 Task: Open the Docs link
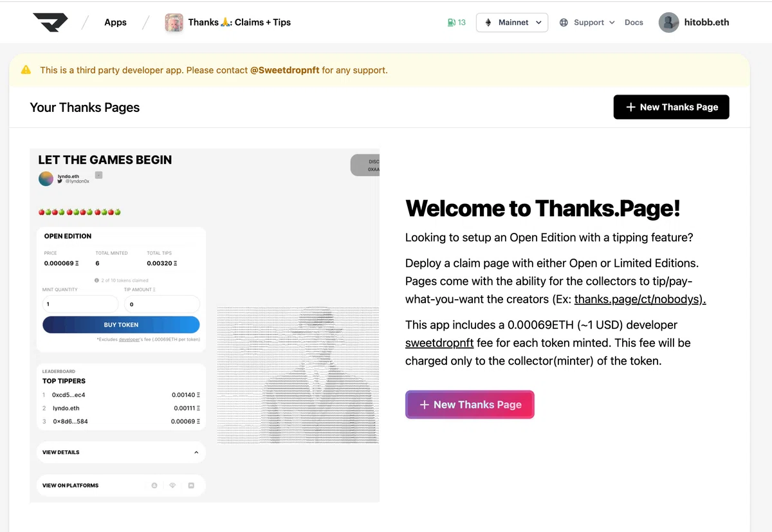pos(634,23)
